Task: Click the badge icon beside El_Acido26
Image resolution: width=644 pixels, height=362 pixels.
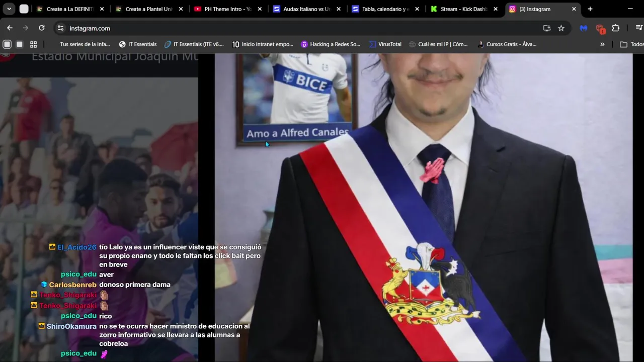Action: pos(52,247)
